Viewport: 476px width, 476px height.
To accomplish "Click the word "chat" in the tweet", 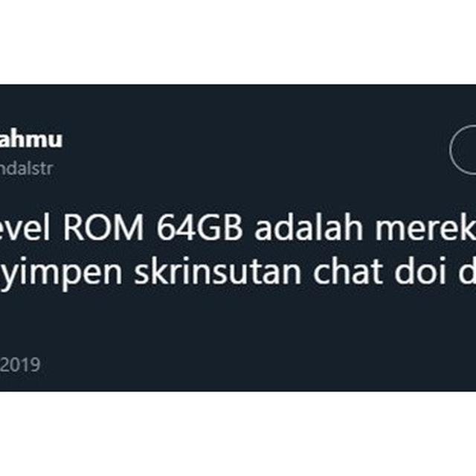I will [x=347, y=271].
